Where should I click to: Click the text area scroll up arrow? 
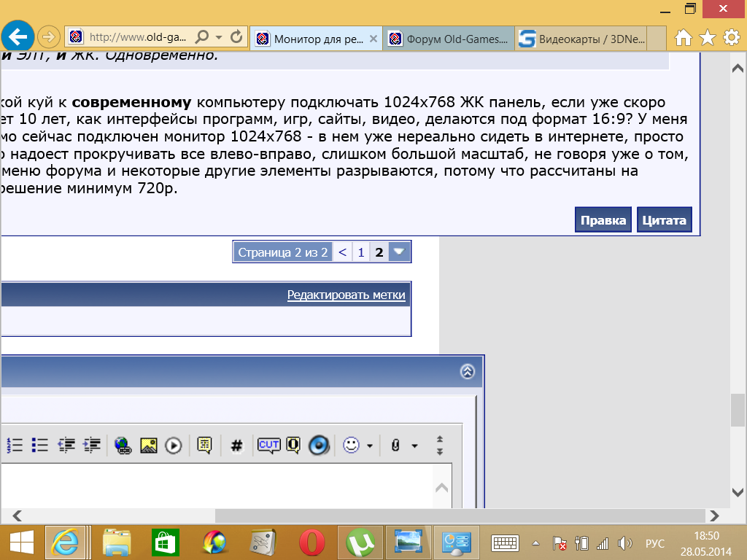click(441, 488)
